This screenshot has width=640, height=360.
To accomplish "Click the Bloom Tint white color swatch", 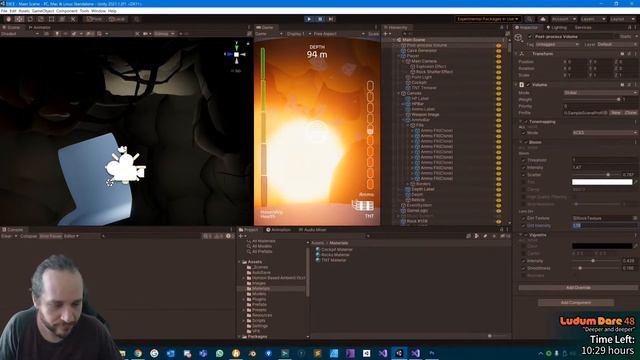I will (x=602, y=182).
